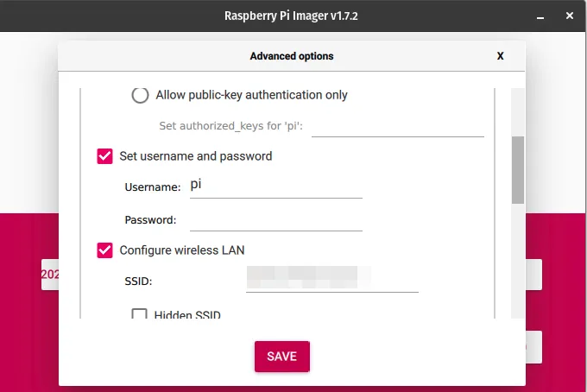Focus the Username field containing pi

click(x=275, y=187)
